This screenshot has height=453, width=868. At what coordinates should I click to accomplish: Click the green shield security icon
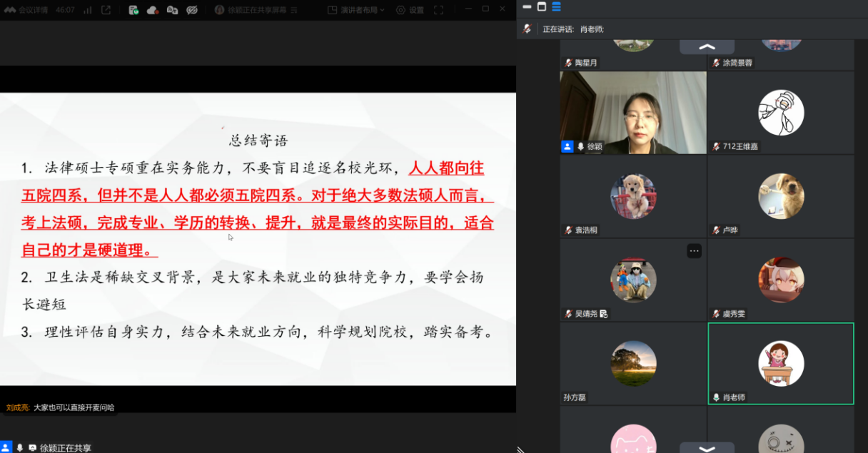point(133,10)
